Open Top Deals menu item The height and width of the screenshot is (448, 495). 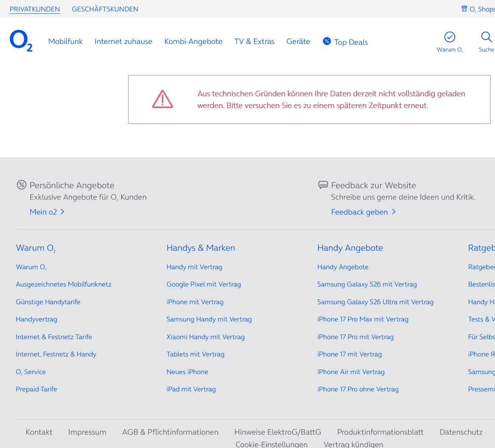(351, 42)
